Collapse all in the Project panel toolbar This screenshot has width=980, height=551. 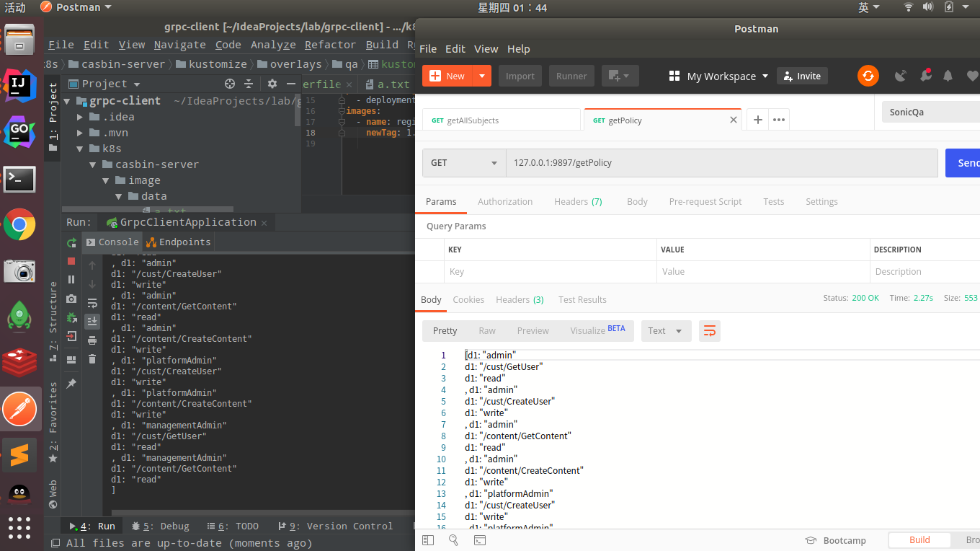point(249,84)
